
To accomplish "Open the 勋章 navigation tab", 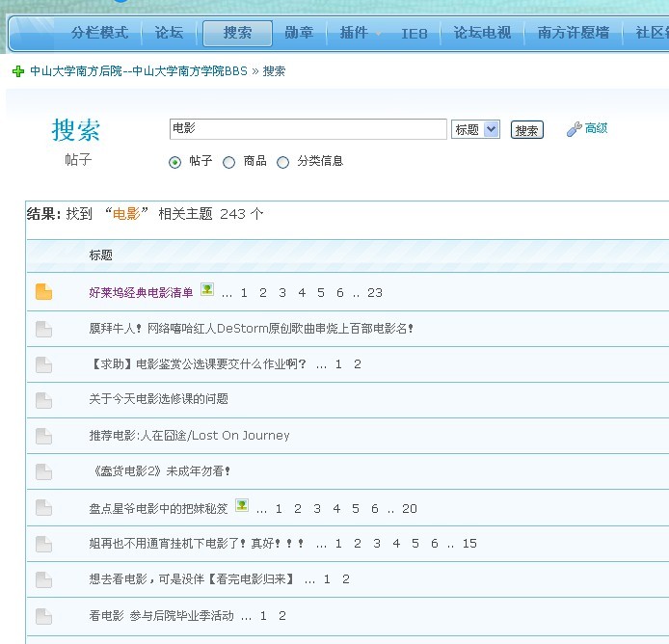I will [299, 33].
